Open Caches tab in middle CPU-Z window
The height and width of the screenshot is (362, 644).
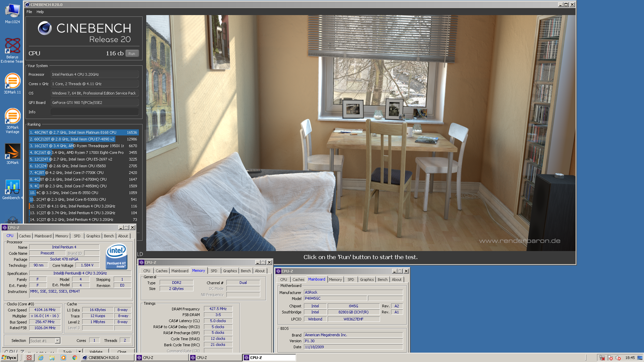(x=161, y=271)
